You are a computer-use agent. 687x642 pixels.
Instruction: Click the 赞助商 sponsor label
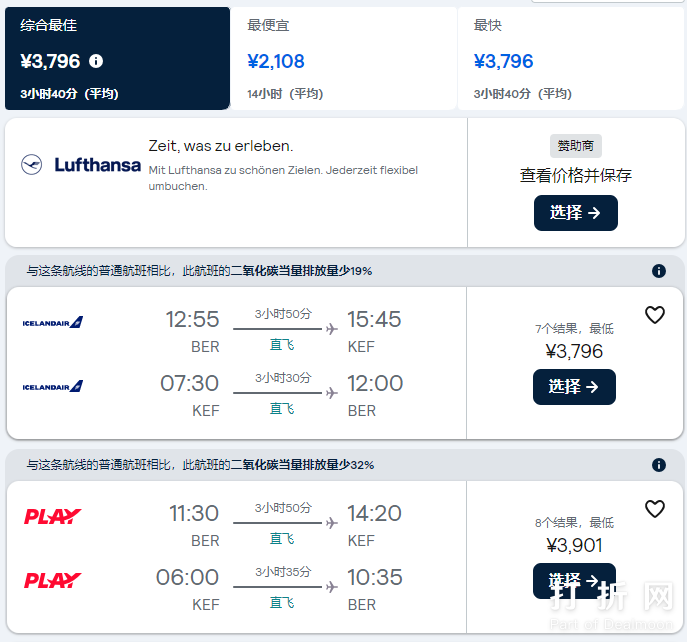coord(575,146)
